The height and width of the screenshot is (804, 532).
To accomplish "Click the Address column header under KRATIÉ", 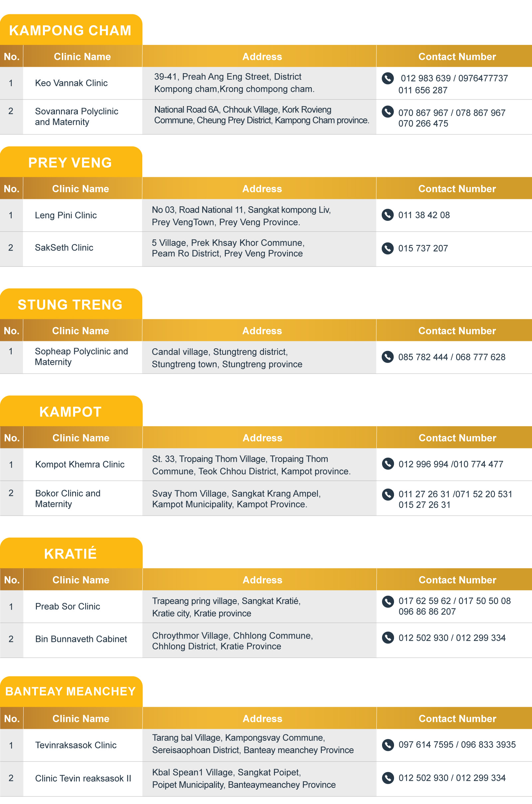I will coord(262,580).
